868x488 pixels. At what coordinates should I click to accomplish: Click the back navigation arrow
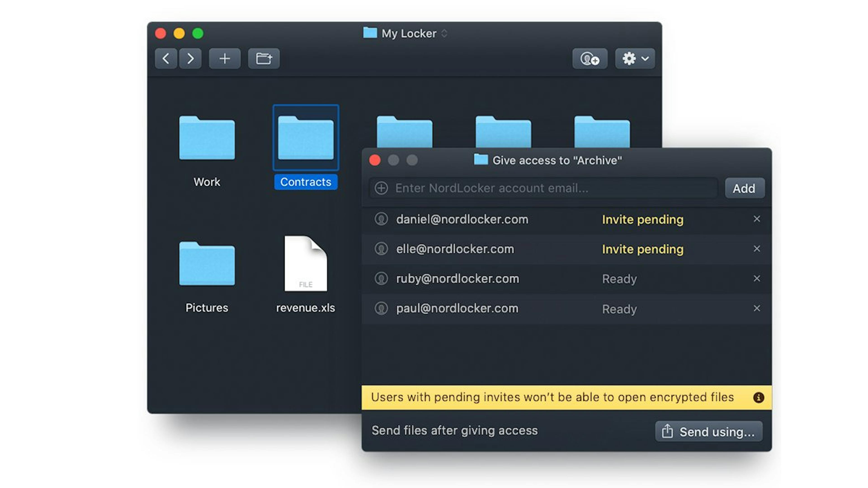click(165, 59)
